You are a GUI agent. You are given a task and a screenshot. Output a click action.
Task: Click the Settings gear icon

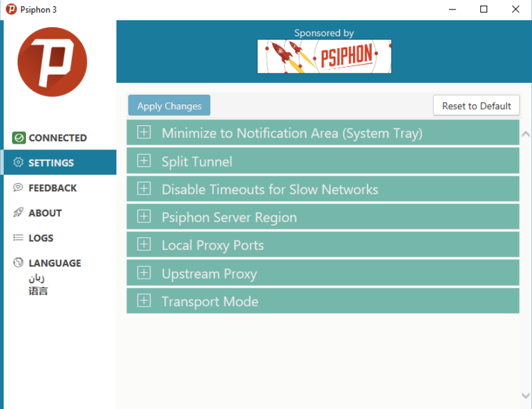pyautogui.click(x=18, y=163)
